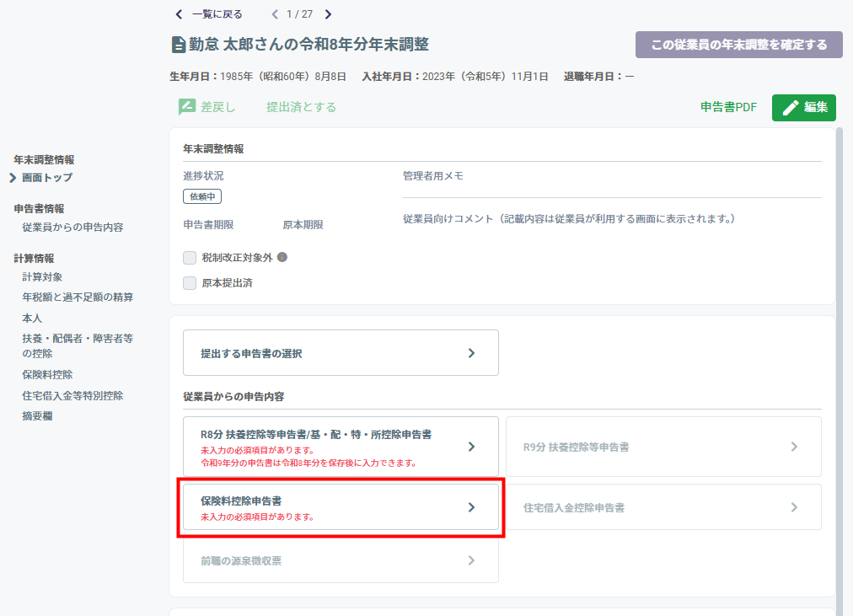The image size is (853, 616).
Task: Open 年税額と過不足額の精算 sidebar item
Action: pyautogui.click(x=78, y=297)
